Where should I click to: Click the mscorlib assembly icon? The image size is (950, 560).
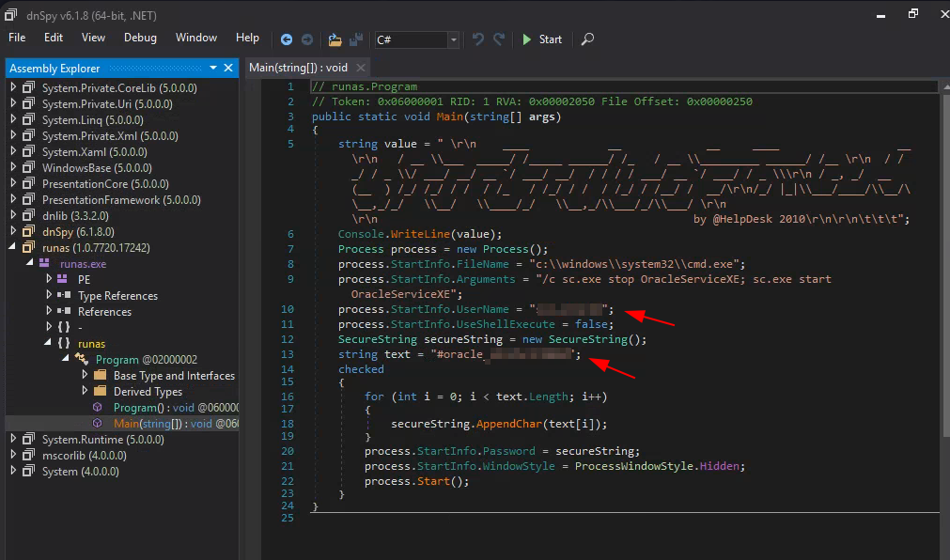(28, 455)
